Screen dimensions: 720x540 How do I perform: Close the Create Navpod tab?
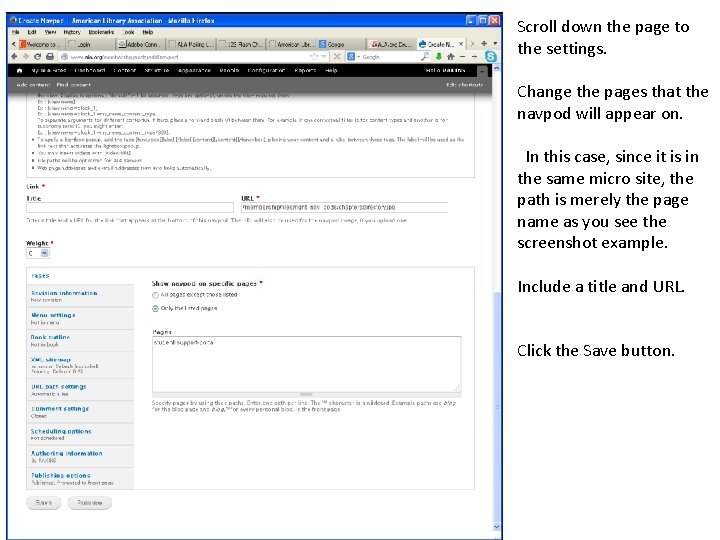[x=461, y=44]
